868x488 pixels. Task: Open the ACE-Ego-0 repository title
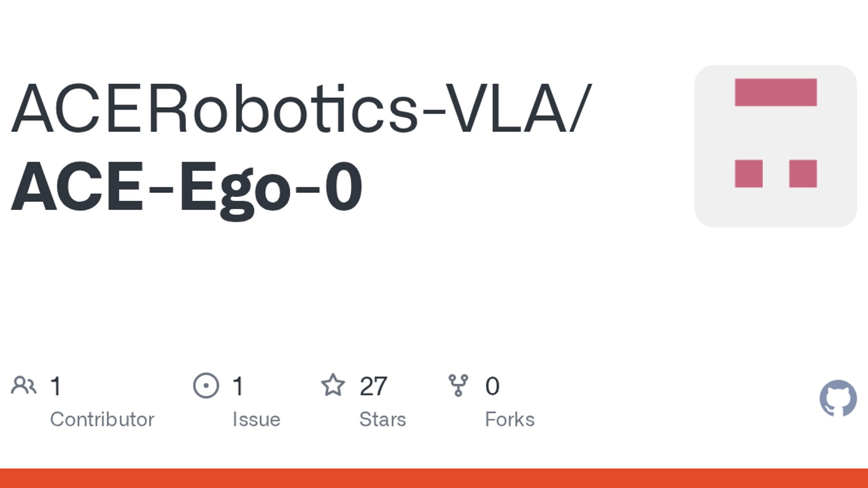187,187
